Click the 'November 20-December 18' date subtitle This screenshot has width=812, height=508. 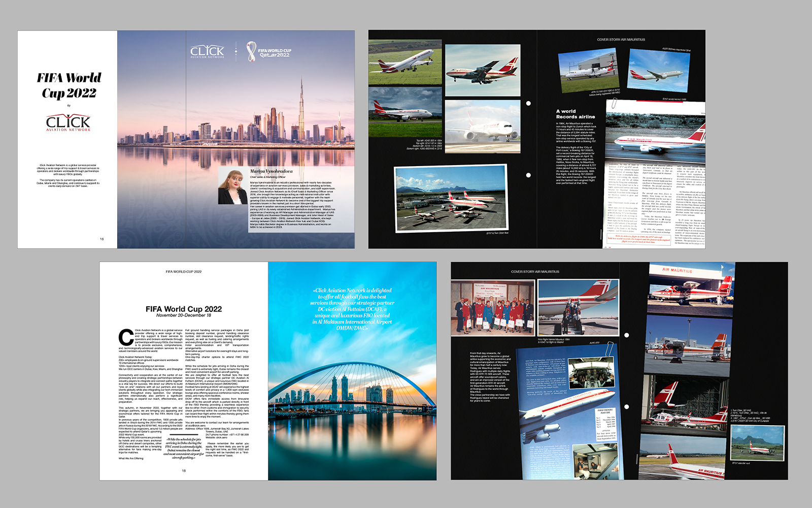(184, 315)
